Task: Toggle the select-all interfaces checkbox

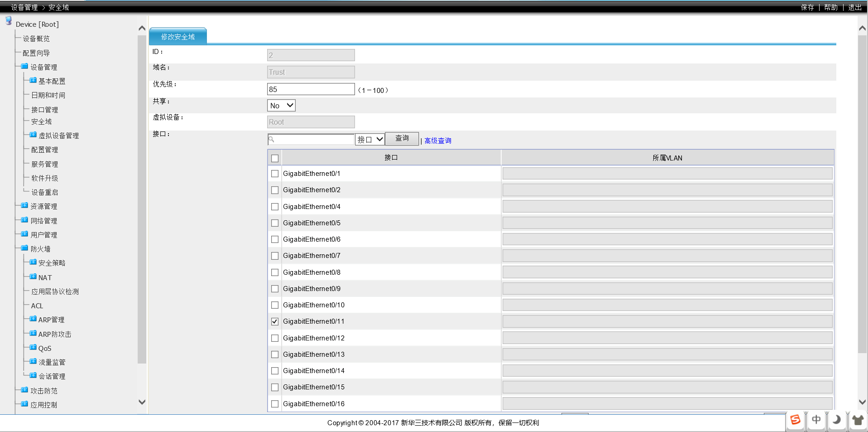Action: tap(275, 158)
